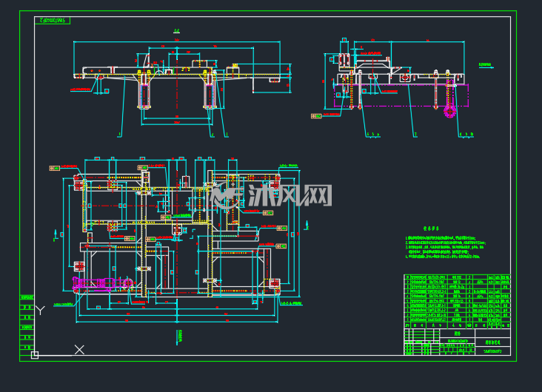The image size is (542, 392).
Task: Click the UCS origin square marker
Action: tap(35, 355)
